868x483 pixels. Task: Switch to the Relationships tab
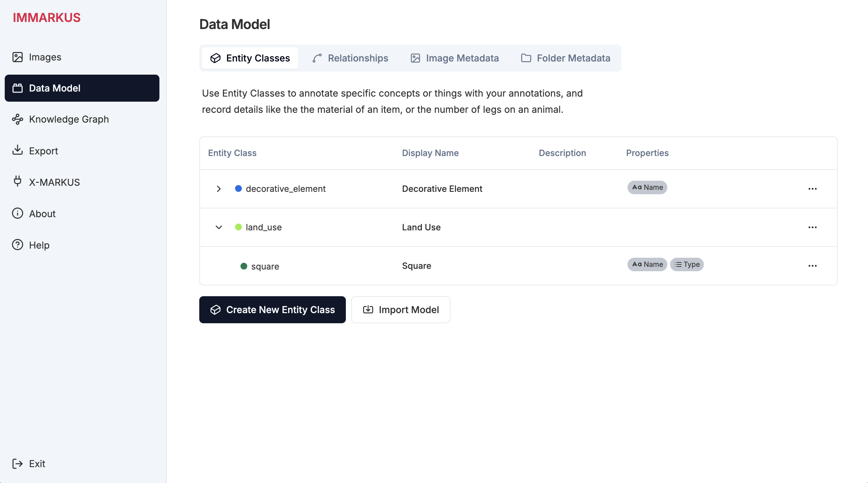point(350,58)
